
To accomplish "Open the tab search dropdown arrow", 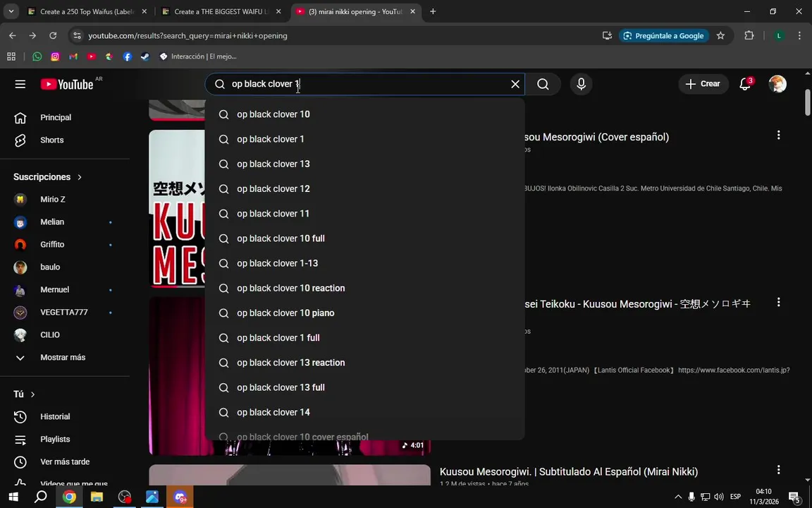I will click(x=11, y=11).
